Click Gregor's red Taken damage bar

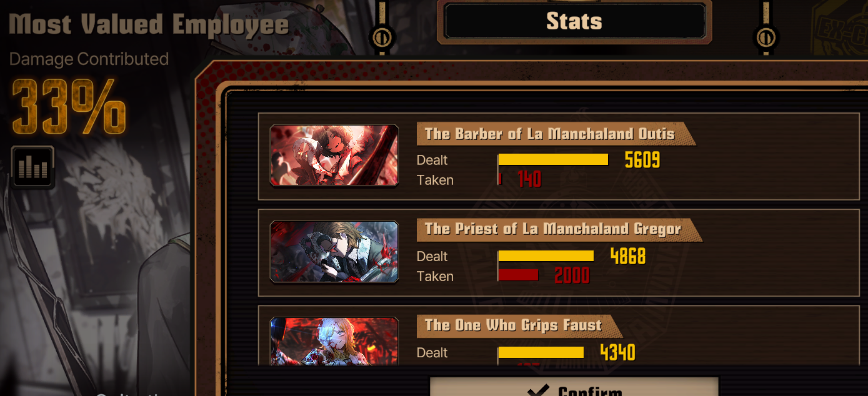point(518,275)
